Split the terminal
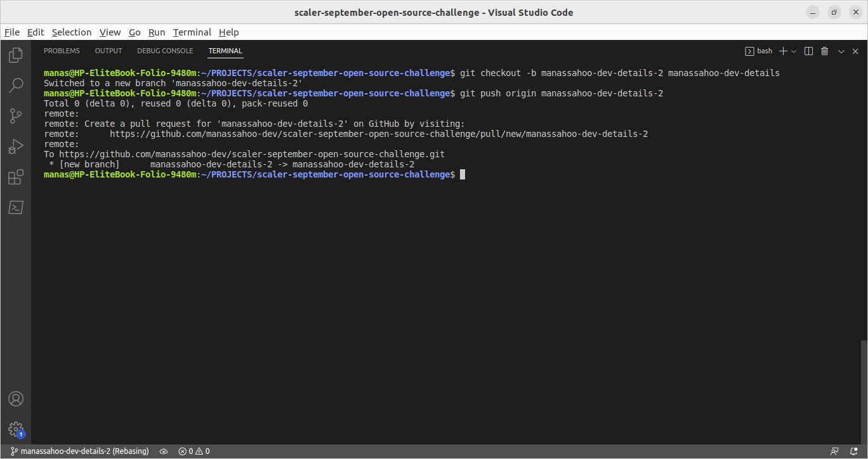The image size is (868, 459). coord(808,51)
